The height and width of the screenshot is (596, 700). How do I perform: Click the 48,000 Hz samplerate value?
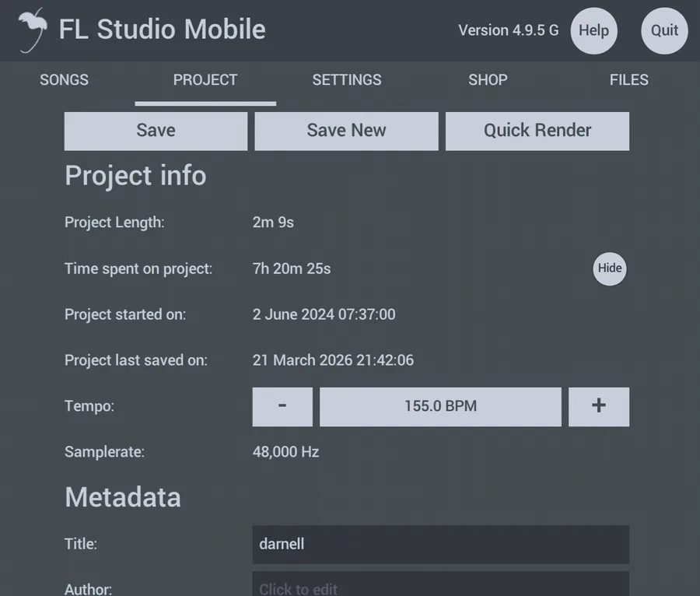click(285, 452)
